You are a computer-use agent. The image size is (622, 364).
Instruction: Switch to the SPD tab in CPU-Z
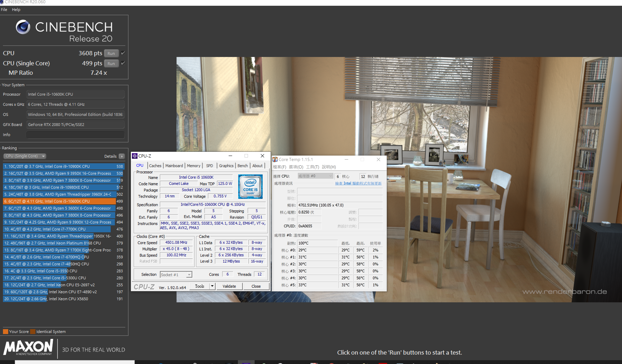pos(209,166)
